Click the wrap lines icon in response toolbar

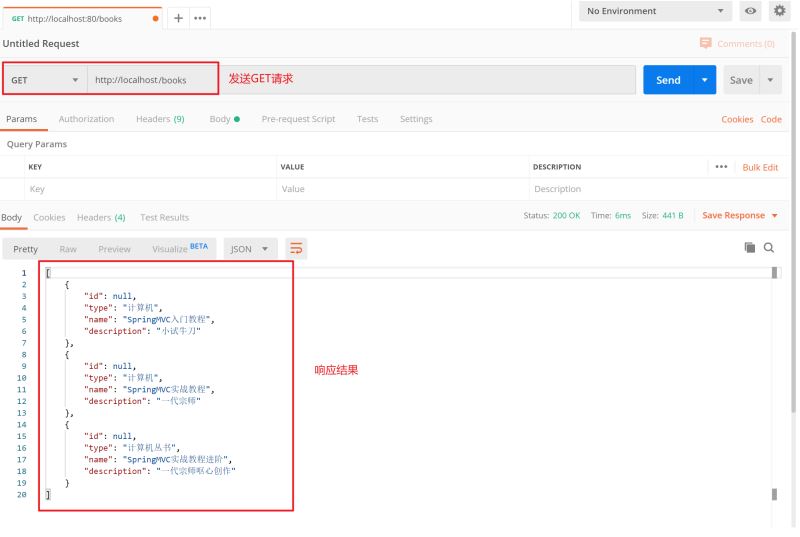(x=296, y=248)
